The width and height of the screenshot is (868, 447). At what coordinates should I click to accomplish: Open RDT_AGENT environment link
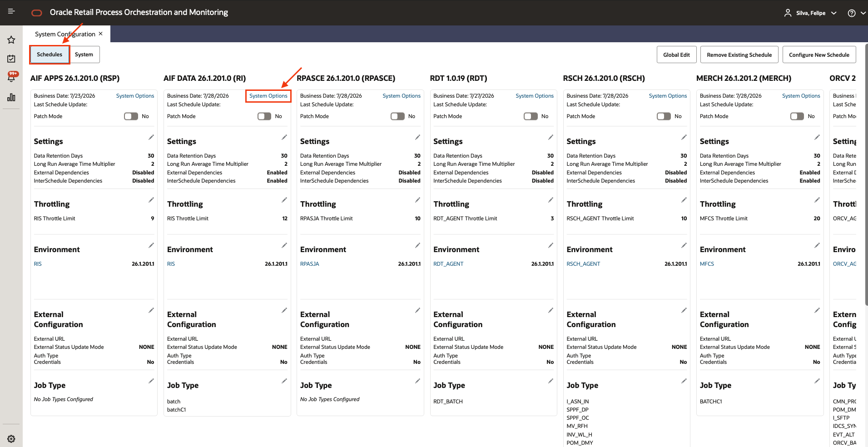(448, 264)
